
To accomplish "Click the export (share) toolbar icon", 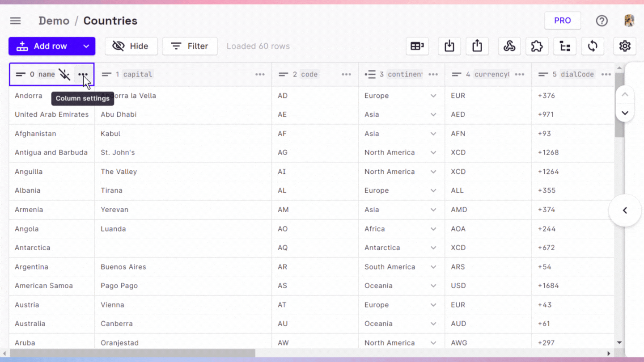I will 477,46.
